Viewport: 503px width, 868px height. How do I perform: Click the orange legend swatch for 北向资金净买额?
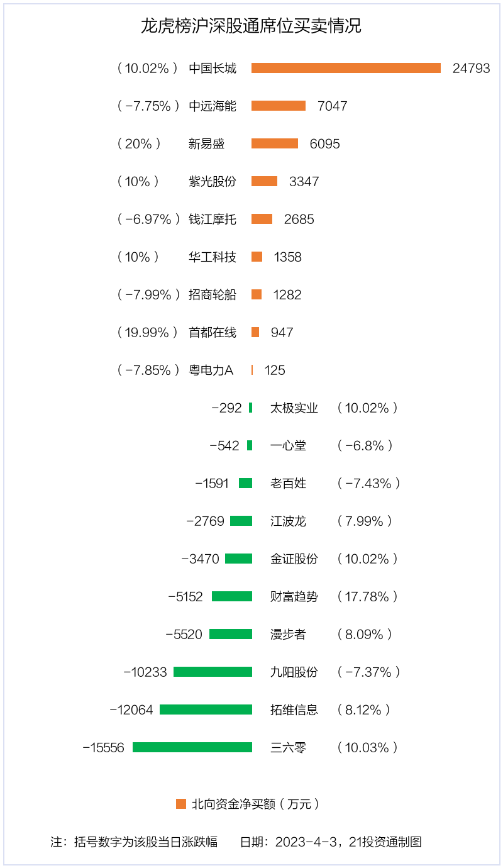click(181, 804)
